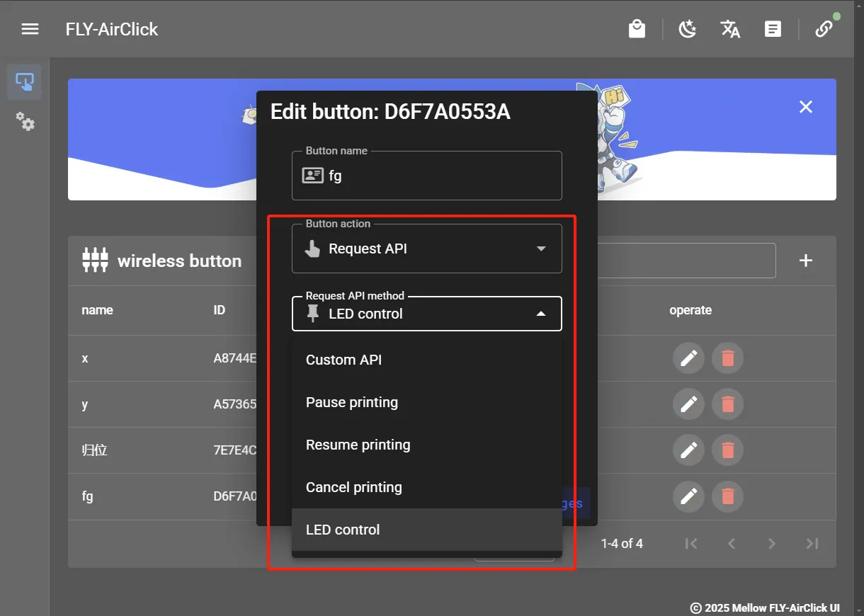Open settings gears in sidebar
Screen dimensions: 864x616
[25, 122]
